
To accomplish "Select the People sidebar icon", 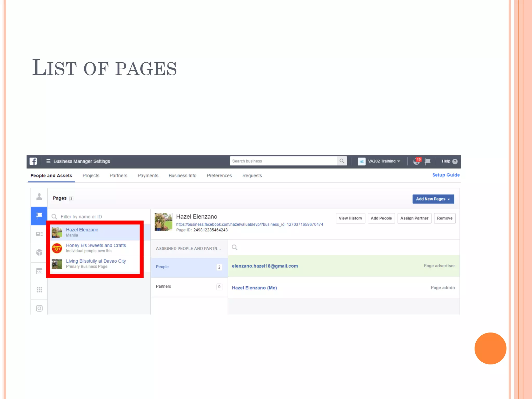I will coord(39,197).
